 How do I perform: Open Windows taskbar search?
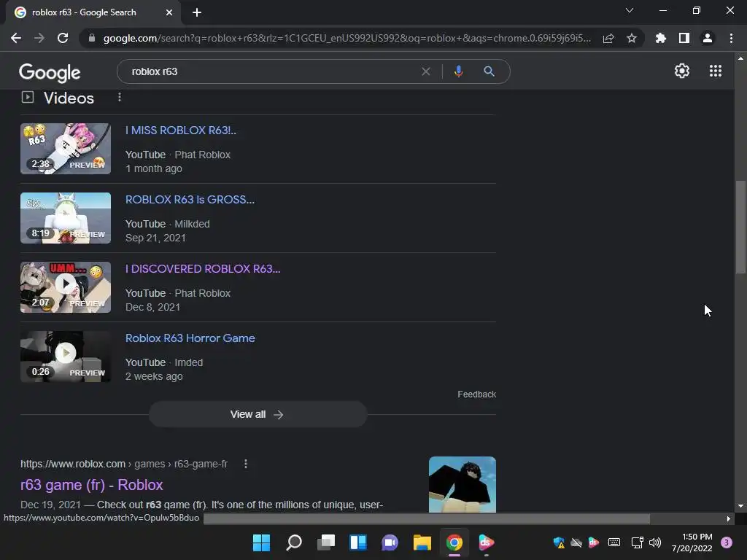(293, 542)
